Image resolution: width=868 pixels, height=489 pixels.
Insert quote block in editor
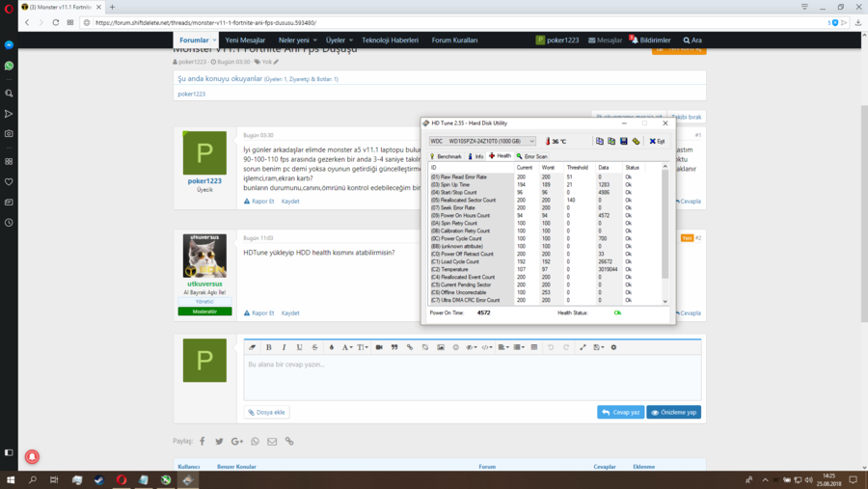(394, 347)
